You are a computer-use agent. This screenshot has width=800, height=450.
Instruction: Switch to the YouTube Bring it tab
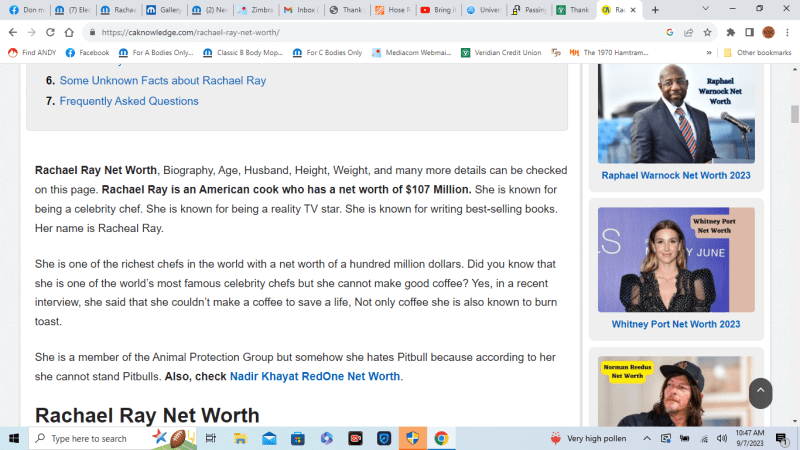point(439,10)
